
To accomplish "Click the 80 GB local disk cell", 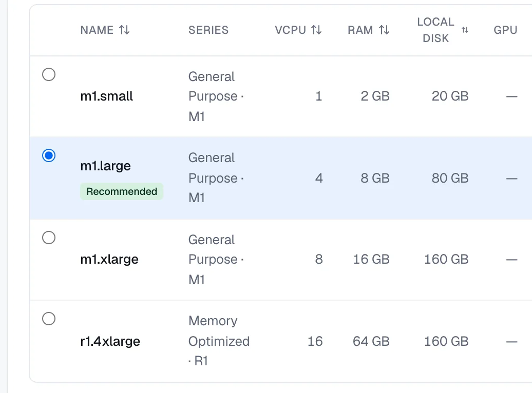I will [x=450, y=178].
